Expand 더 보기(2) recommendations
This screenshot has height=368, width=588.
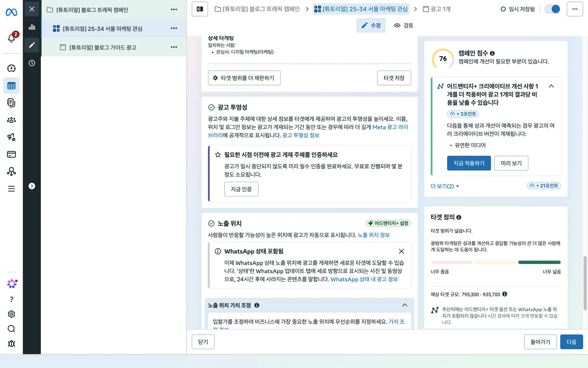[x=445, y=186]
